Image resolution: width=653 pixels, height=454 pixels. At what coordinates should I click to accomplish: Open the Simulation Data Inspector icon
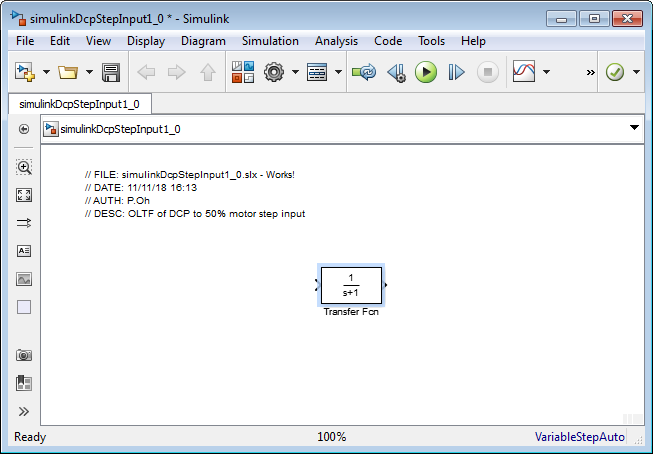pos(524,72)
